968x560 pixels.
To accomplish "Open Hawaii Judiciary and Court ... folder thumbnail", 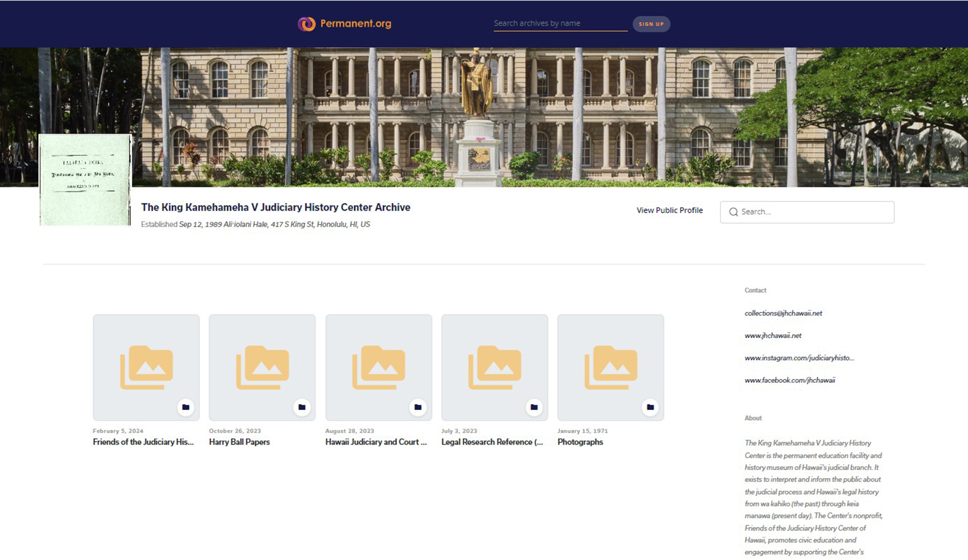I will 379,367.
